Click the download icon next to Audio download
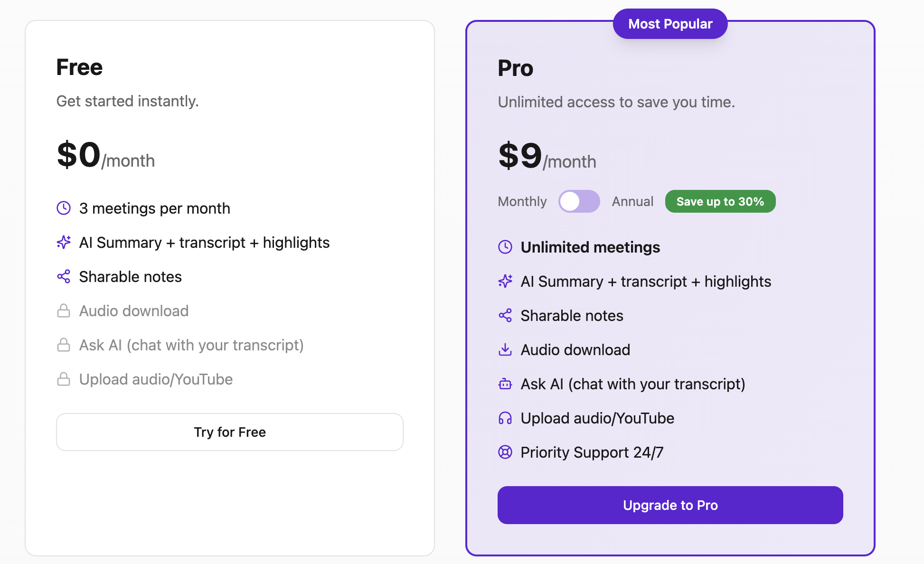Screen dimensions: 924x564 coord(505,350)
